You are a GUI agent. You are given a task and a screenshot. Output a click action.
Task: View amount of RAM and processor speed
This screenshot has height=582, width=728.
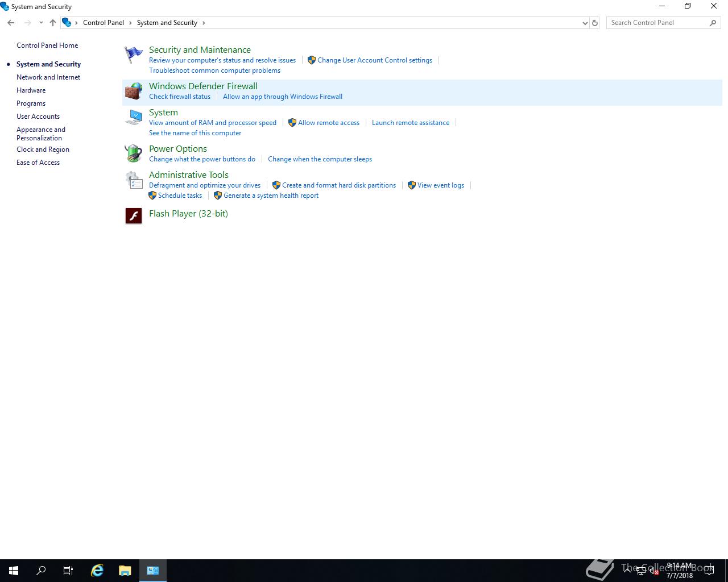coord(213,123)
